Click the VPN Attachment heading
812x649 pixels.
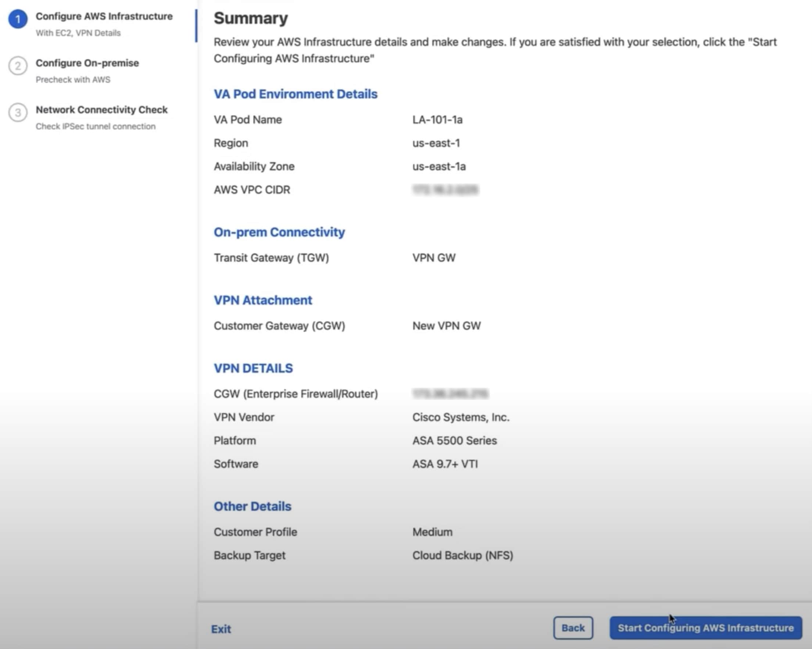262,300
